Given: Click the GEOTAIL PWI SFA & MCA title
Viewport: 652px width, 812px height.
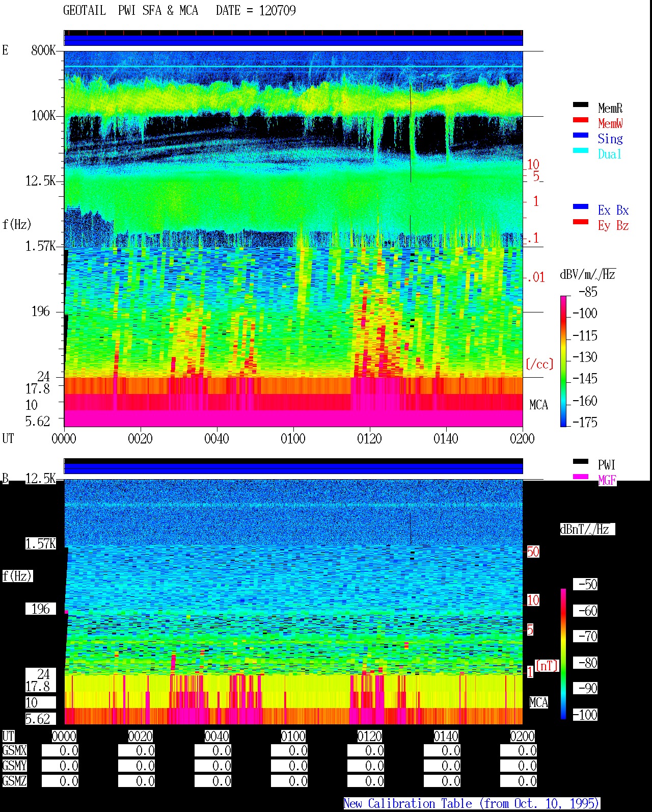Looking at the screenshot, I should [179, 10].
